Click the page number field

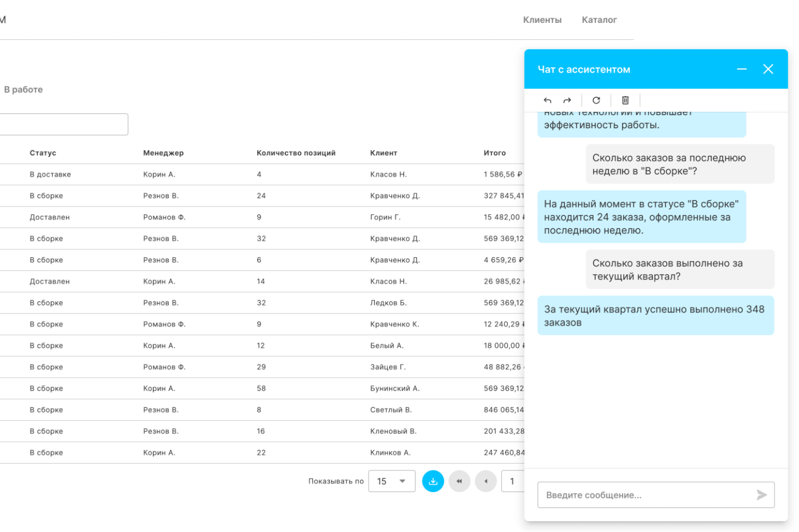click(x=513, y=481)
